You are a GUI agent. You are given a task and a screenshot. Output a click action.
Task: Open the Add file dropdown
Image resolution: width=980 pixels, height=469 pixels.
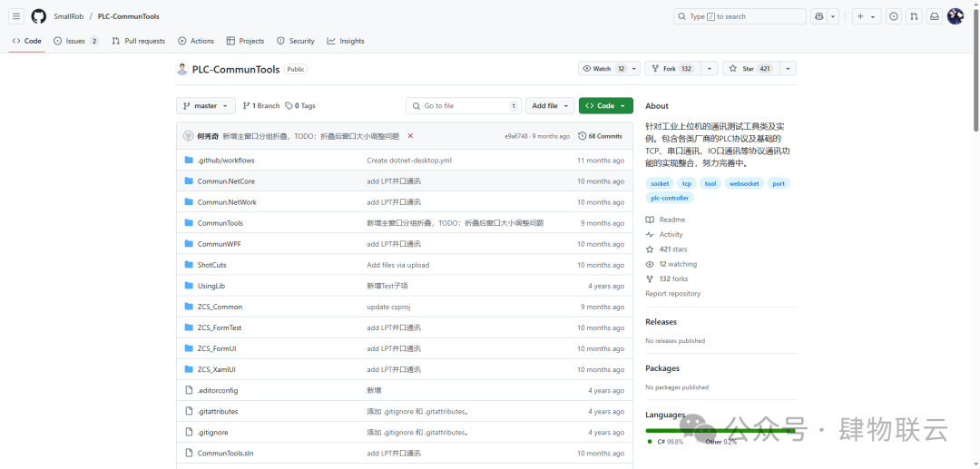550,106
